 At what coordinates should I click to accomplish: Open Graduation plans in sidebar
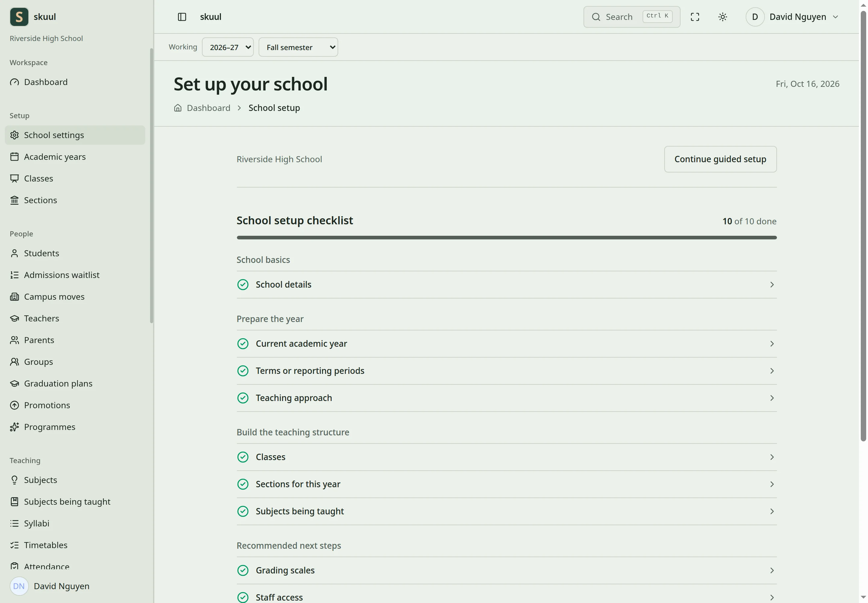coord(75,384)
